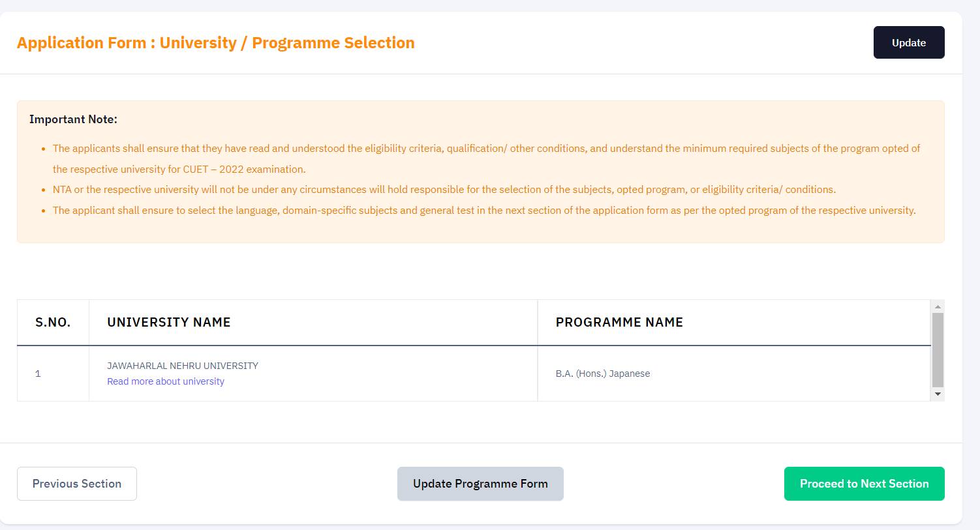The width and height of the screenshot is (980, 530).
Task: Click the scrollbar down arrow in the table
Action: click(x=938, y=394)
